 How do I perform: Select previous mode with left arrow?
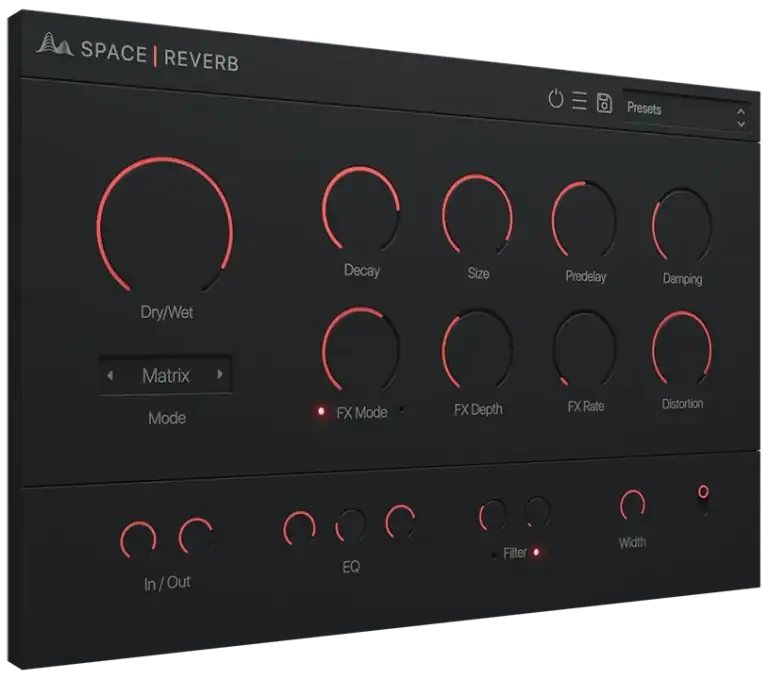110,375
